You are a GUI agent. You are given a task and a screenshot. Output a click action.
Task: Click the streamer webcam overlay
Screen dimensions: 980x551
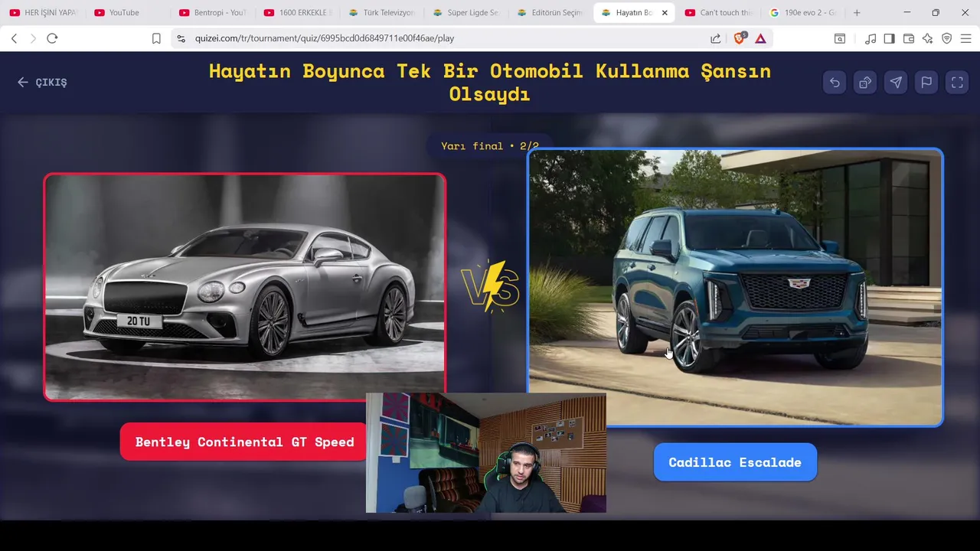[485, 453]
